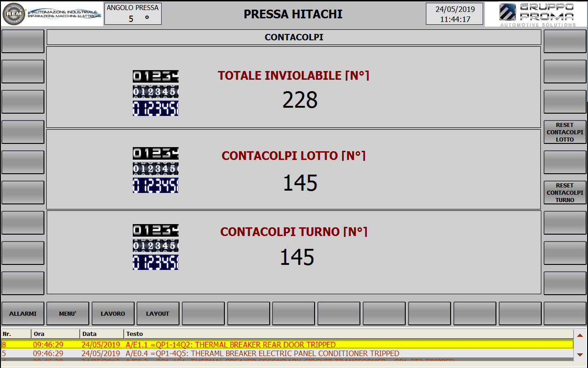Viewport: 588px width, 368px height.
Task: Click the TOTALE INVIOLABILE [N°] label
Action: [x=294, y=76]
